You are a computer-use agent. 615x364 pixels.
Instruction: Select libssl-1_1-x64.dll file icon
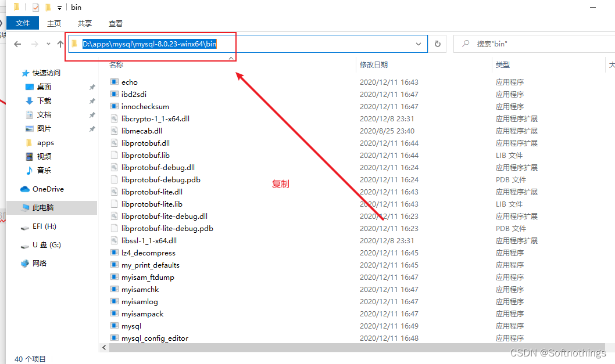[114, 240]
